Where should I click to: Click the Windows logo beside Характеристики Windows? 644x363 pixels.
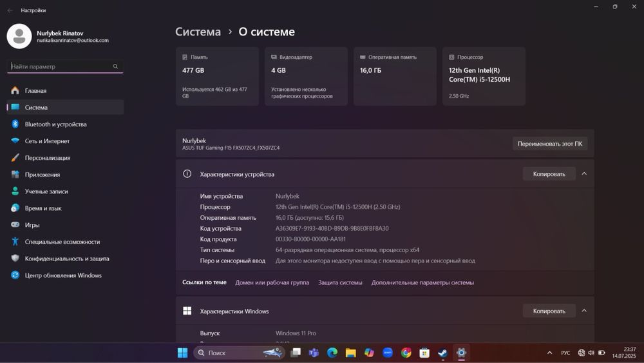(187, 311)
